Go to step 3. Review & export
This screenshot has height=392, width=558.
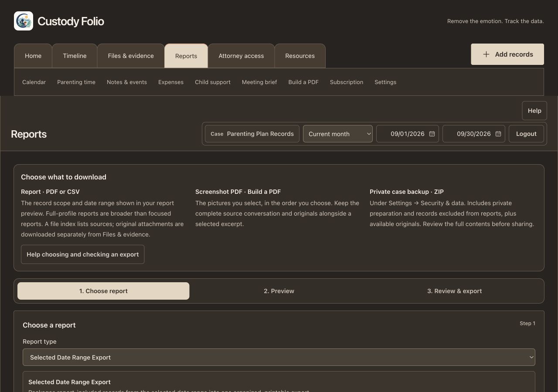[x=454, y=291]
